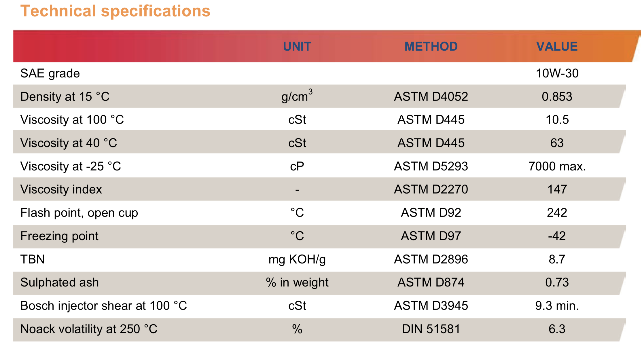The width and height of the screenshot is (644, 349).
Task: Click the ASTM D92 method cell
Action: (x=431, y=213)
